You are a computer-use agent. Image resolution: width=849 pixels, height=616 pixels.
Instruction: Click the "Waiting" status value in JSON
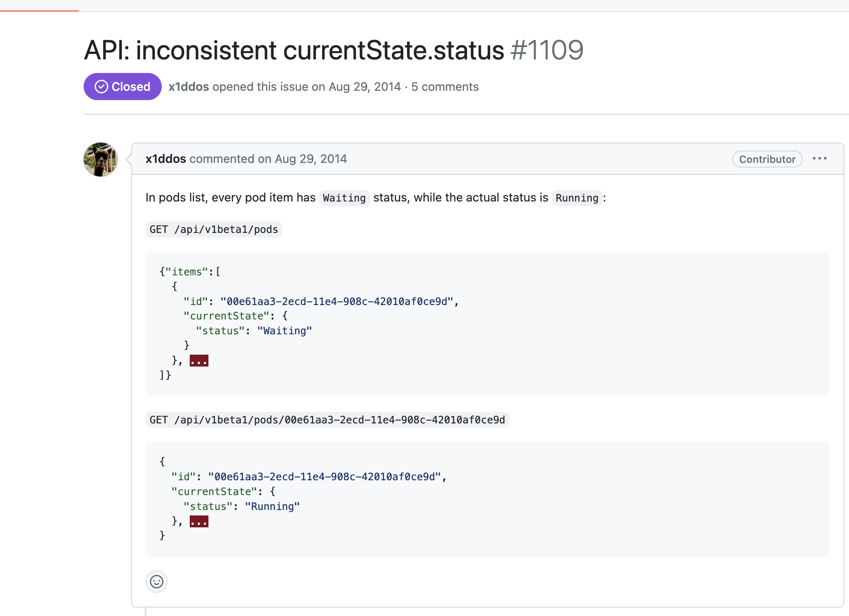(x=284, y=331)
